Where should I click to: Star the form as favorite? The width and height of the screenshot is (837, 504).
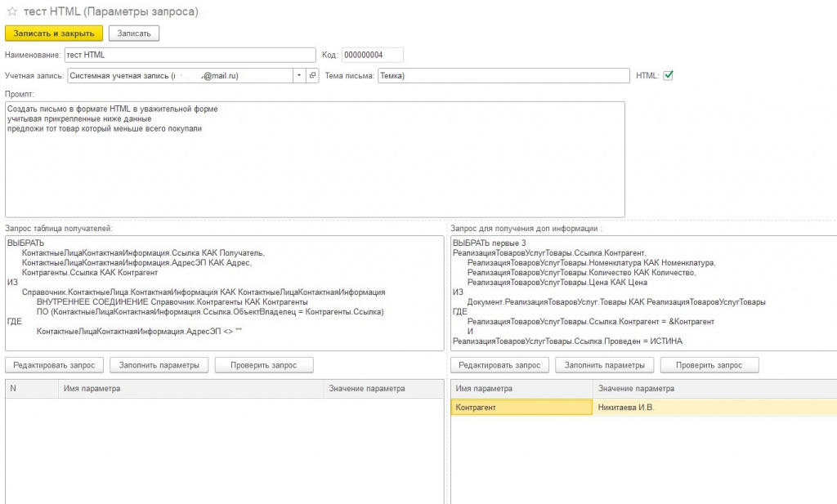click(11, 11)
